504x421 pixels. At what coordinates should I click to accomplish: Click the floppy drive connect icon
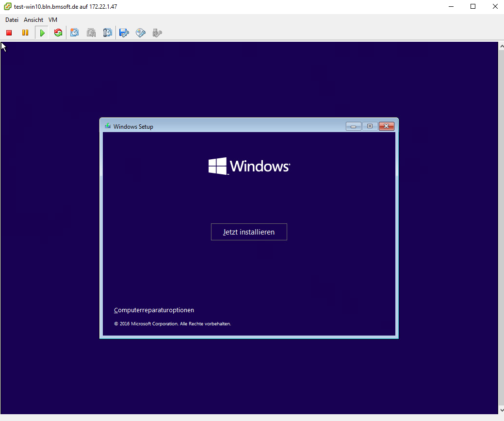tap(124, 33)
